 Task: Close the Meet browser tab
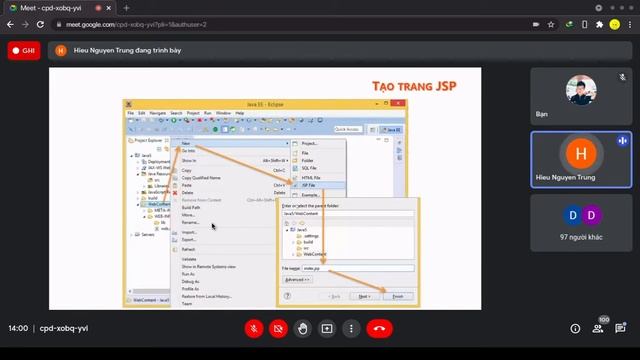[x=109, y=8]
